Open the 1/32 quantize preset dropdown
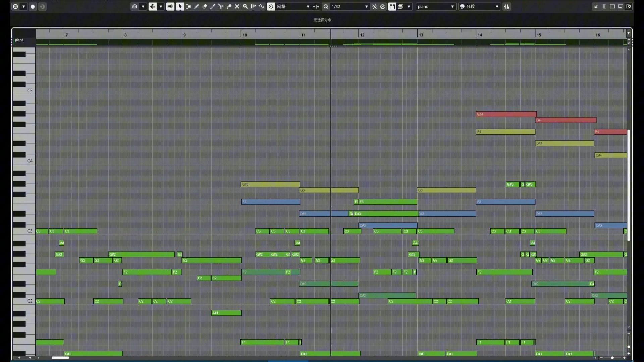This screenshot has width=644, height=362. click(350, 6)
